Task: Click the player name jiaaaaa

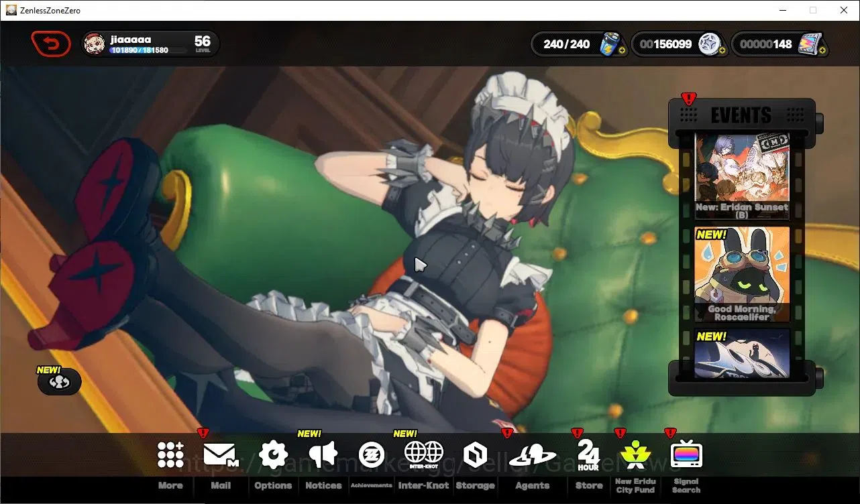Action: 130,40
